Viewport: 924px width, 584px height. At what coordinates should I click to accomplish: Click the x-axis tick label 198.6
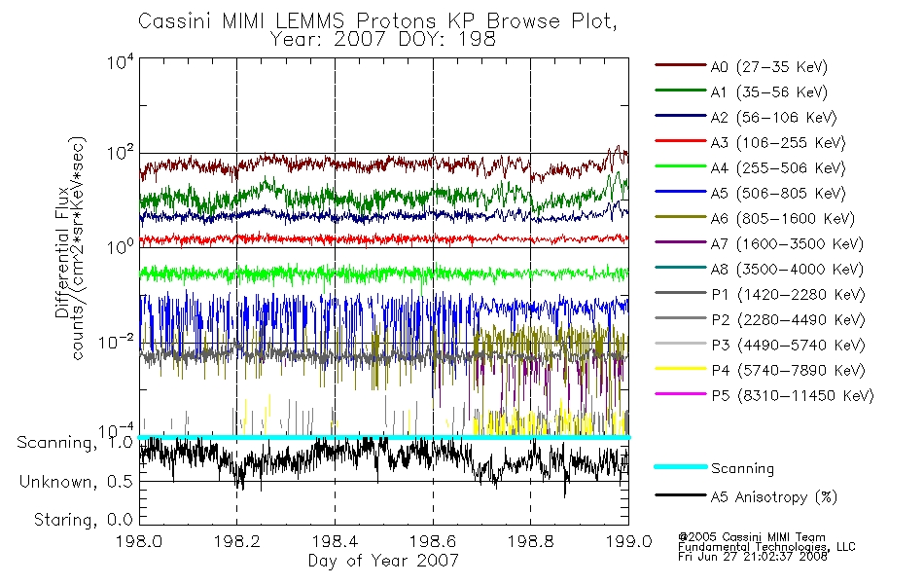(433, 541)
